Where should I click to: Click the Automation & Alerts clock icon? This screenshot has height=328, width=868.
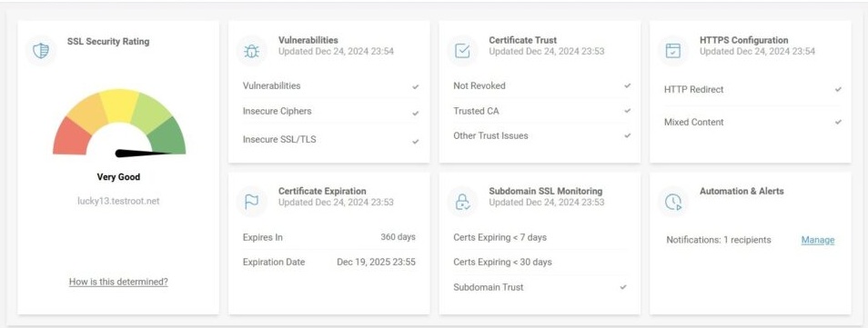[673, 202]
